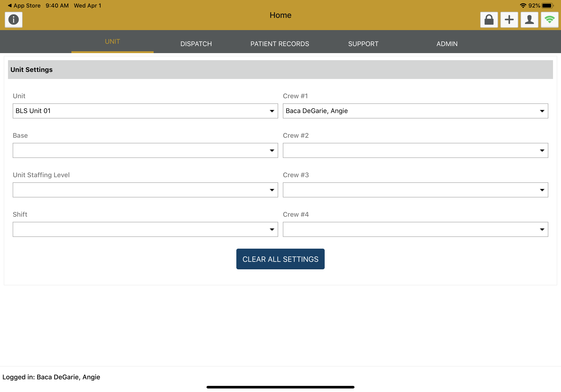Screen dimensions: 561x392
Task: Expand the Crew #4 dropdown
Action: [x=415, y=229]
